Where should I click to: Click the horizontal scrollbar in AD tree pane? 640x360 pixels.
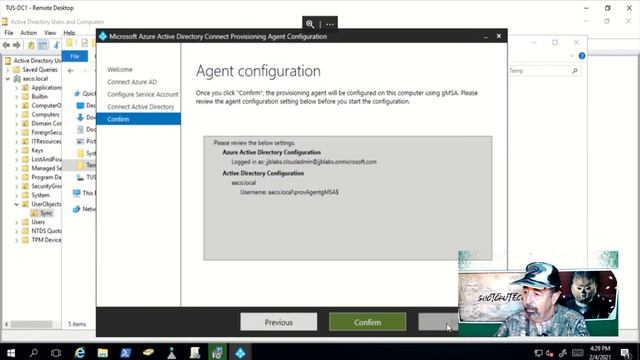pyautogui.click(x=31, y=324)
